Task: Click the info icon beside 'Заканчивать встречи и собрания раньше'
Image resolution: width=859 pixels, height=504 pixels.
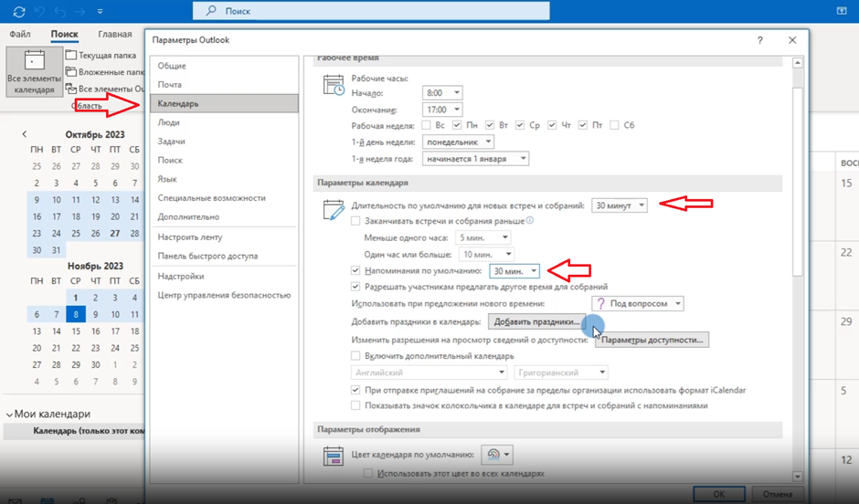Action: pyautogui.click(x=530, y=221)
